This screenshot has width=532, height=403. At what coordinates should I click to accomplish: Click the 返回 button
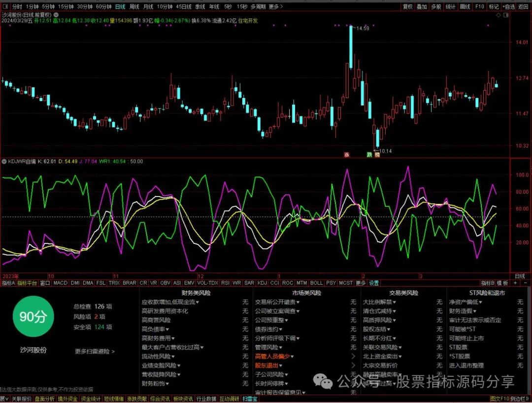(x=523, y=6)
